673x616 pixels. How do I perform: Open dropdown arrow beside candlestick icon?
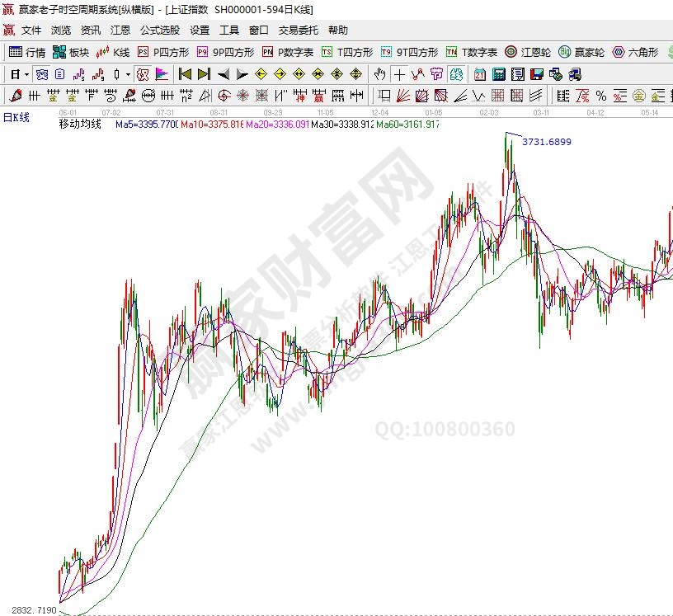click(x=128, y=74)
